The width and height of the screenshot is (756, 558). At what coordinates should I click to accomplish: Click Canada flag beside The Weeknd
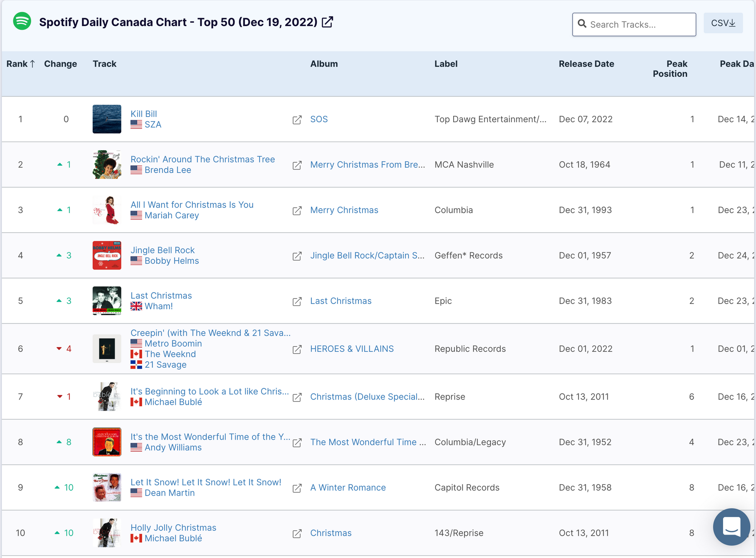click(x=136, y=354)
